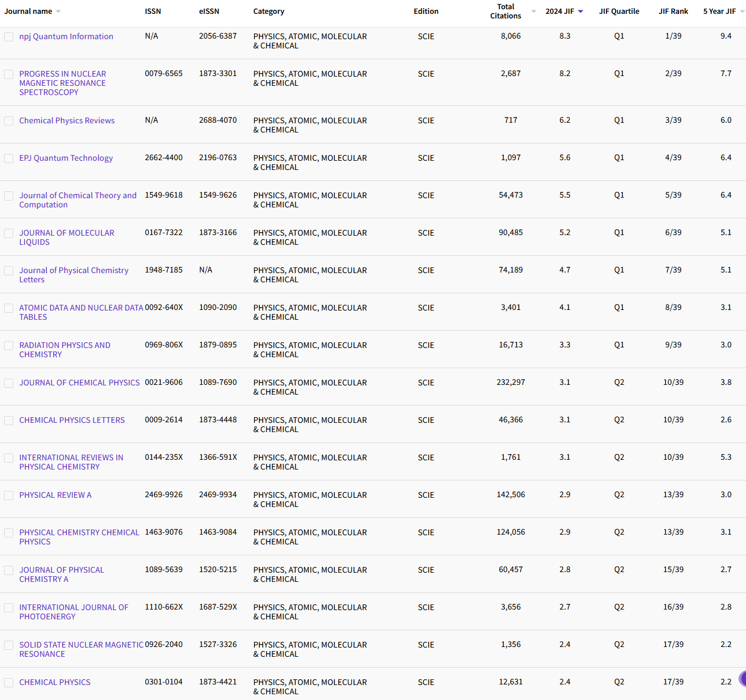Tick the checkbox for Chemical Physics Reviews
Screen dimensions: 746x700
[9, 121]
